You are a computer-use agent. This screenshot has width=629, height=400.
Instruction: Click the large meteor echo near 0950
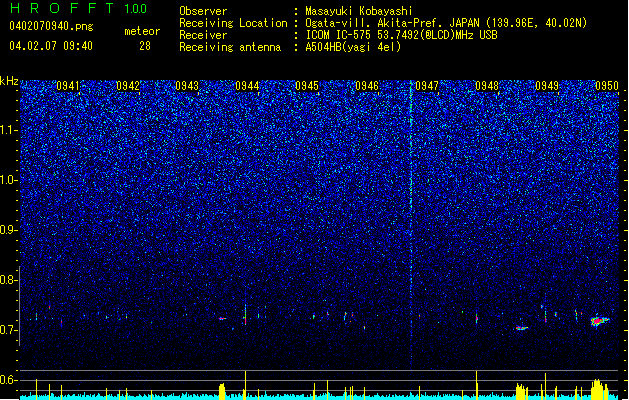point(599,321)
